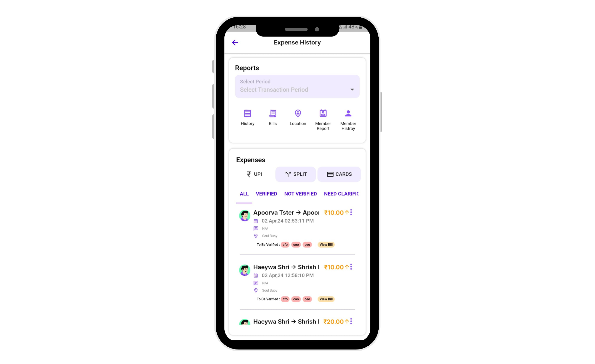Tap the three-dot menu on Apoorva transaction

click(x=351, y=212)
